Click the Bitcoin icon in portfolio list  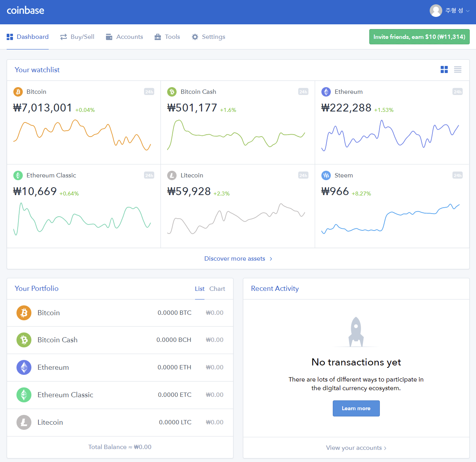[x=24, y=313]
